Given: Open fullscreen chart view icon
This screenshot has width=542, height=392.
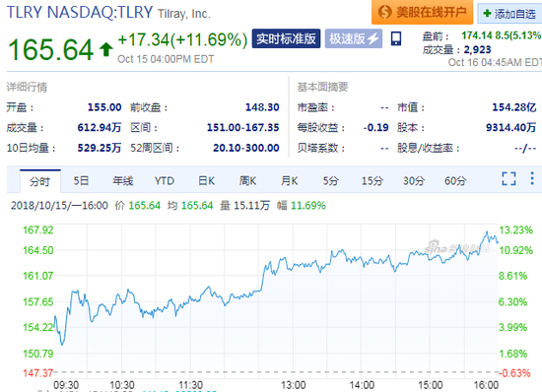Looking at the screenshot, I should coord(508,178).
